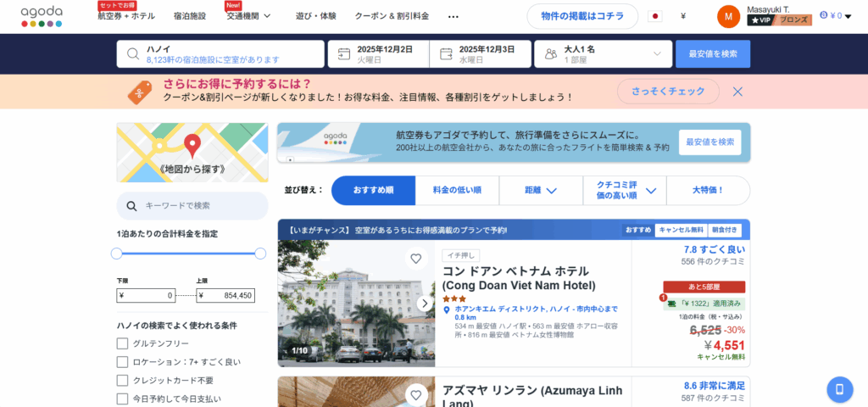The image size is (868, 407).
Task: Select the 料金の低い順 sort tab
Action: click(x=457, y=191)
